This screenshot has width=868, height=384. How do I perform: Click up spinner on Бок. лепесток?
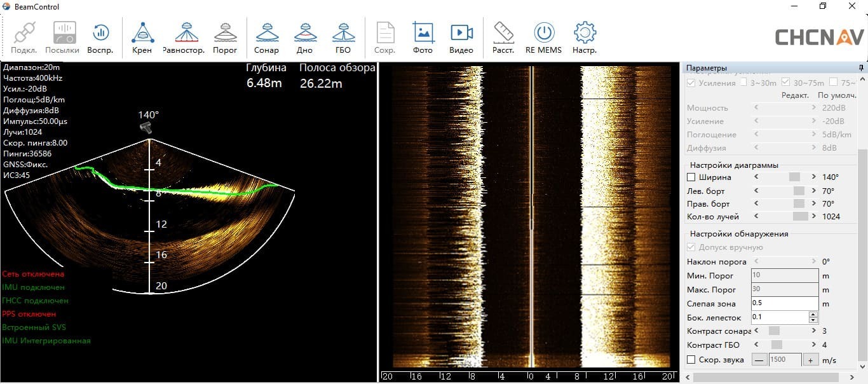pos(813,313)
